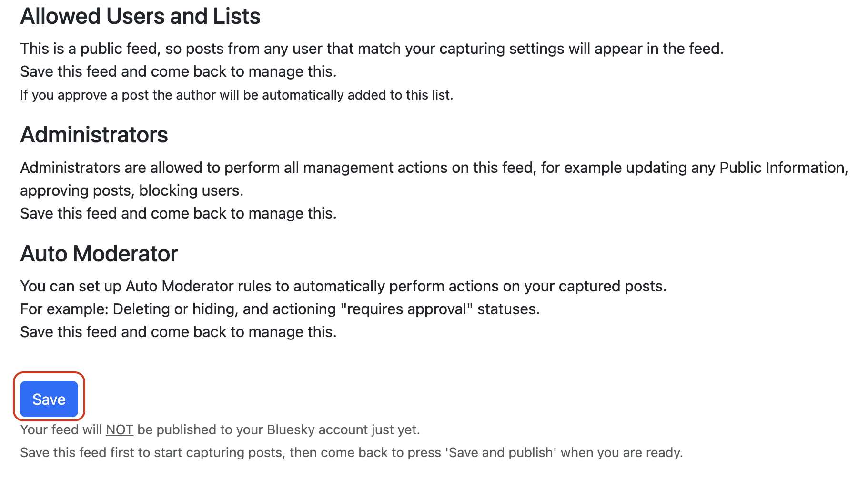
Task: Click 'approving posts, blocking users.' text
Action: (x=132, y=190)
